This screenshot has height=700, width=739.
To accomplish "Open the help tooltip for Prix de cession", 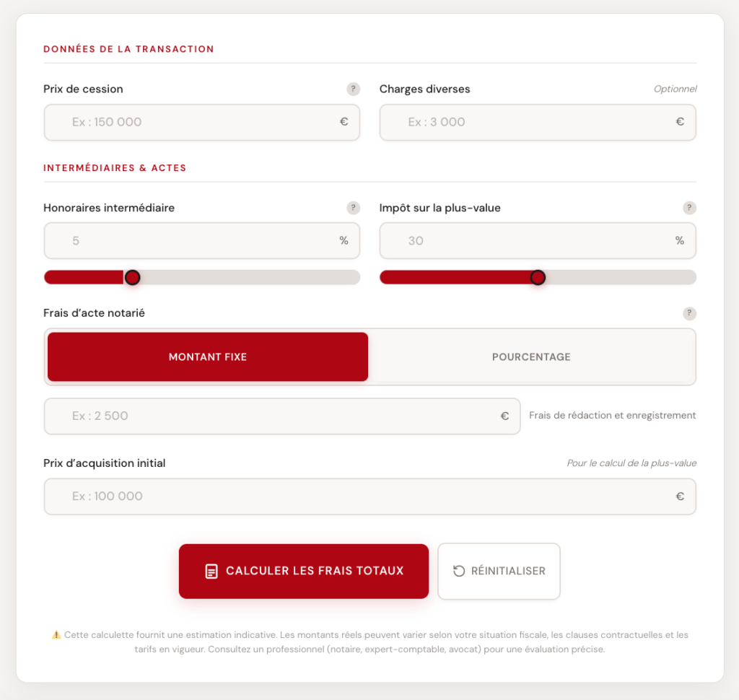I will coord(353,88).
